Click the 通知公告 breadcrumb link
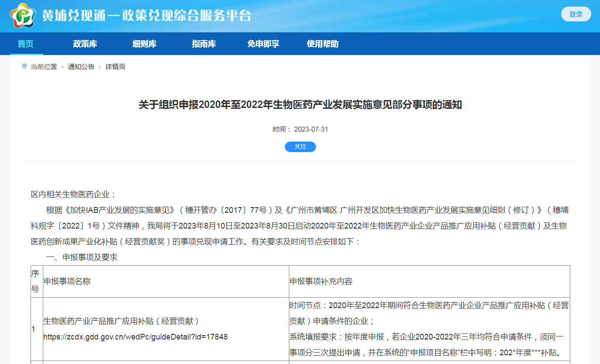Screen dimensions: 600x364 pyautogui.click(x=81, y=67)
